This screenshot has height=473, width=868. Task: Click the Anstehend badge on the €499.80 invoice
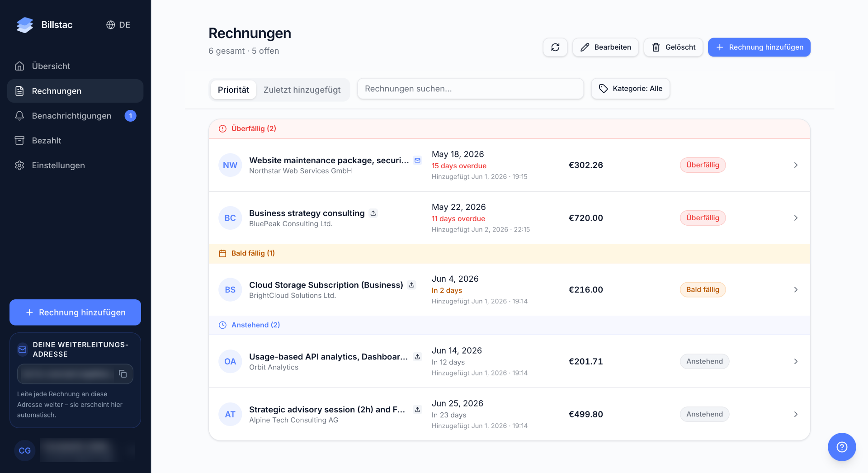704,414
